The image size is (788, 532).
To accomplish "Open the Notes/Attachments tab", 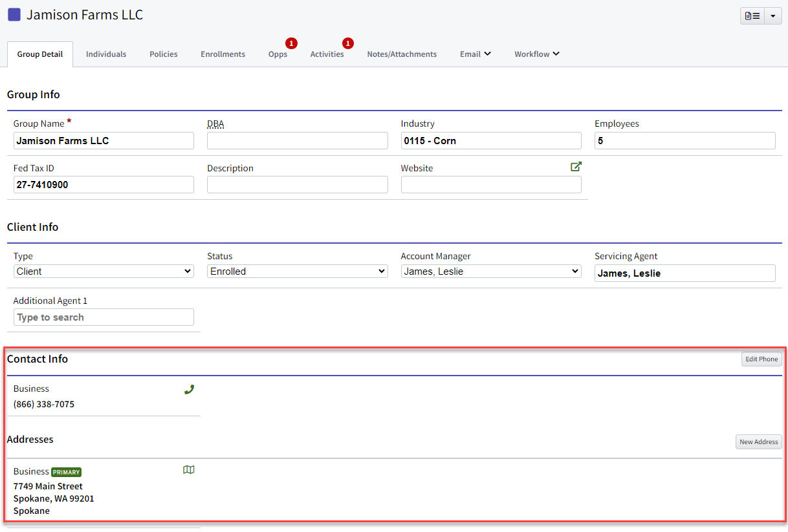I will click(x=402, y=54).
